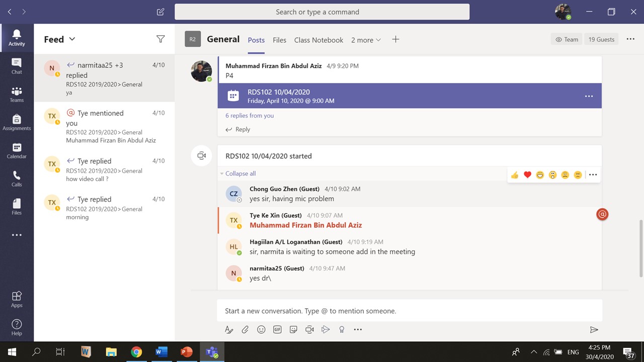React with angry emoji
The image size is (644, 362).
578,175
